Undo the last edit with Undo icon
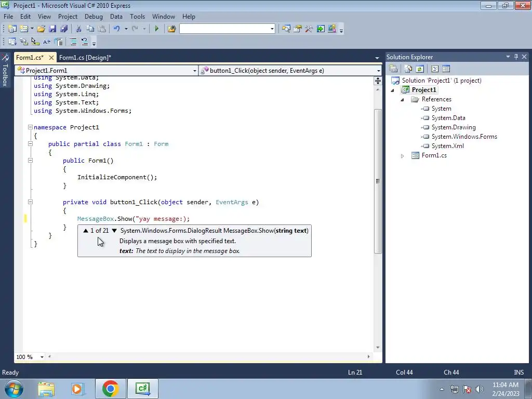This screenshot has width=532, height=399. click(117, 29)
